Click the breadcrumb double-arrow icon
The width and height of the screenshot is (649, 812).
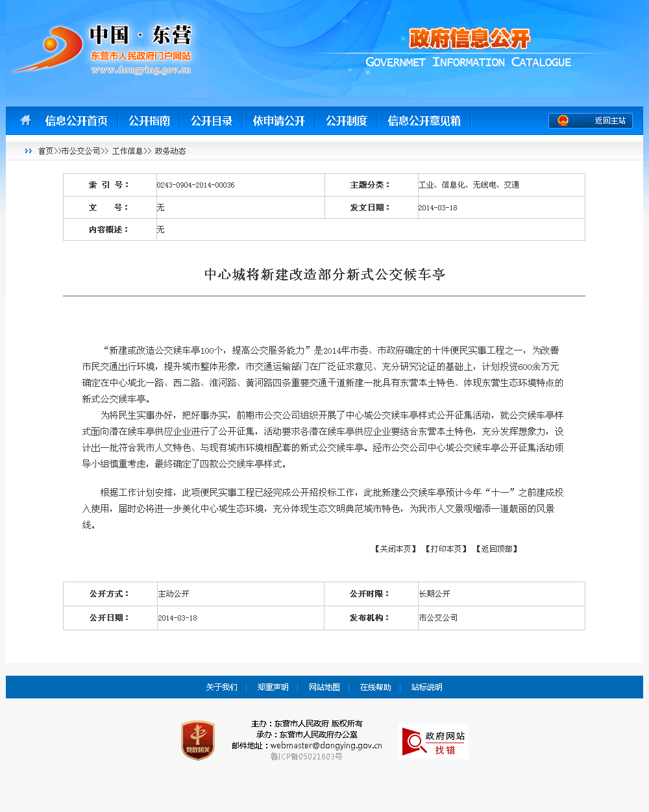point(28,151)
